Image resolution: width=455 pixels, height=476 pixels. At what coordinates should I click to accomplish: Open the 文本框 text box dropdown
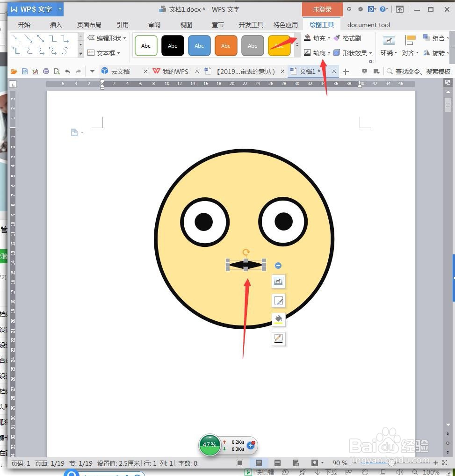tap(103, 53)
